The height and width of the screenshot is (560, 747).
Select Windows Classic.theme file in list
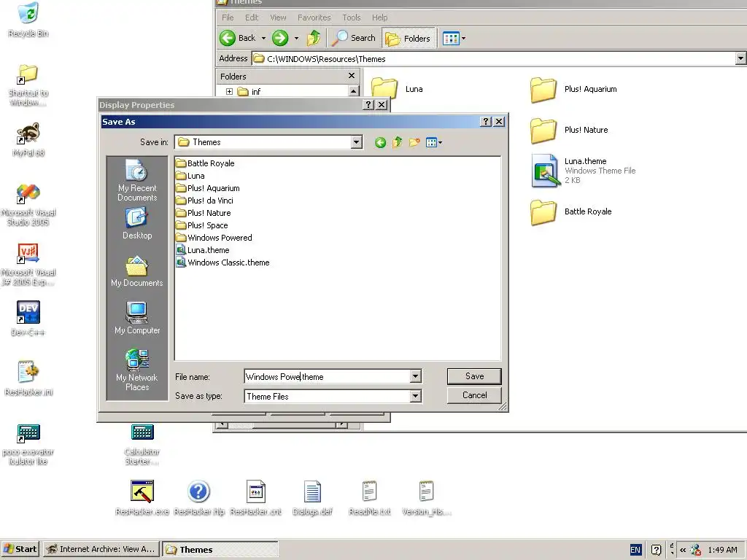[223, 262]
